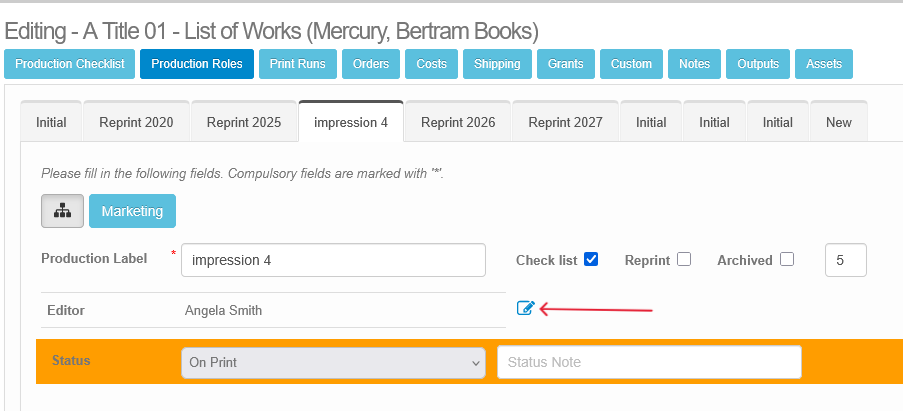Image resolution: width=903 pixels, height=411 pixels.
Task: Select the Reprint 2025 tab
Action: pyautogui.click(x=244, y=122)
